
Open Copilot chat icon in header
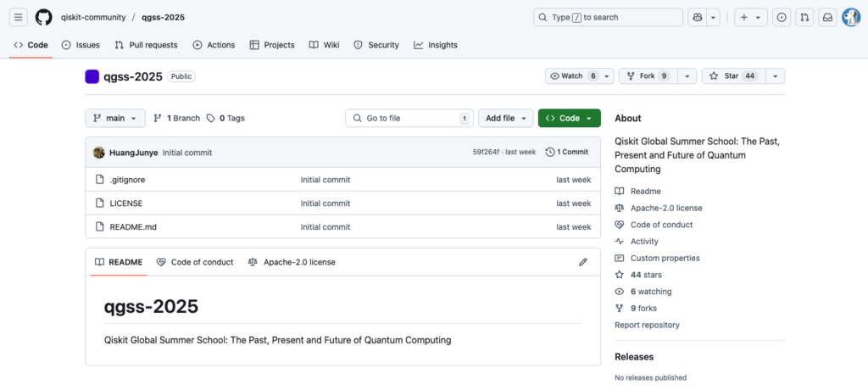698,17
